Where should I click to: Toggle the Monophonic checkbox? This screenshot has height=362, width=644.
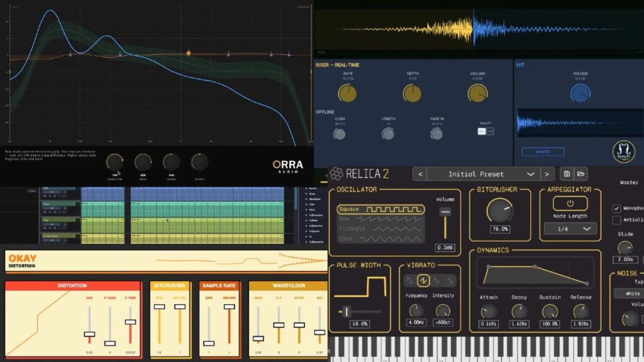click(x=616, y=209)
